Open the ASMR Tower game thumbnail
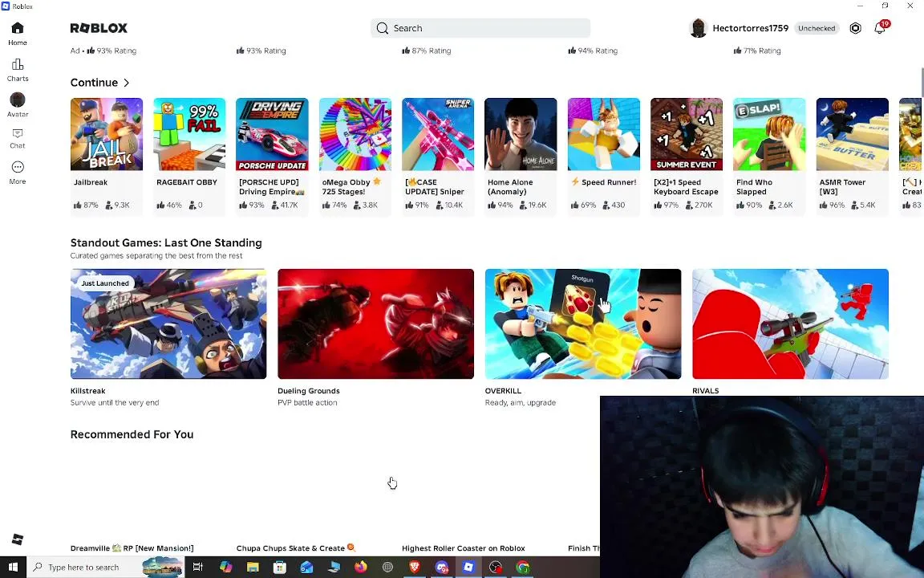 click(852, 134)
